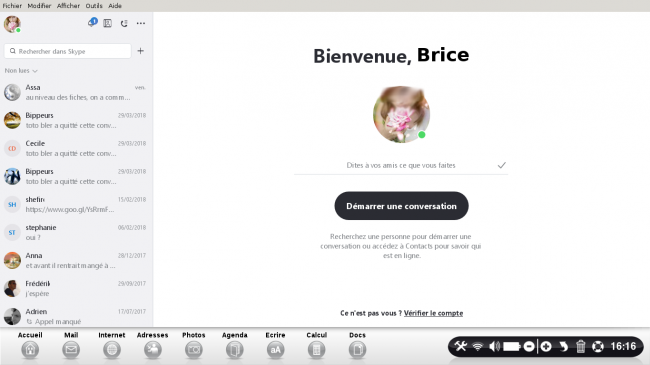Confirm mood message with the checkmark
The width and height of the screenshot is (650, 365).
click(x=502, y=165)
